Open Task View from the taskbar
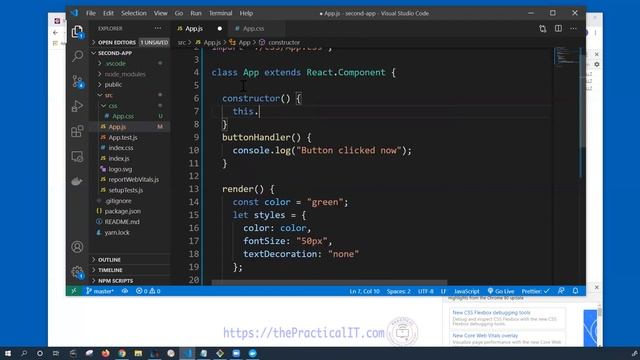This screenshot has width=640, height=360. [x=56, y=353]
